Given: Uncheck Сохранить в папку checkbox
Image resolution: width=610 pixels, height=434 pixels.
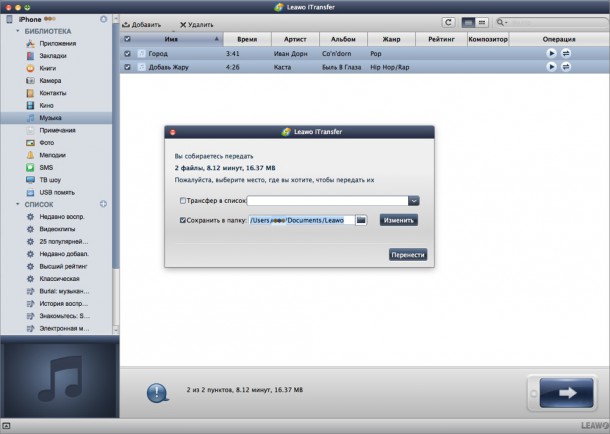Looking at the screenshot, I should tap(182, 220).
